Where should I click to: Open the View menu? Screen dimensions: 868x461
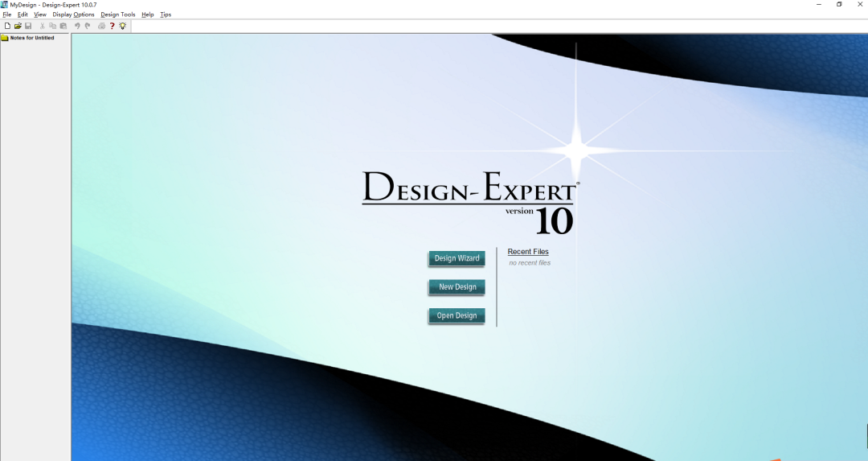(x=40, y=14)
